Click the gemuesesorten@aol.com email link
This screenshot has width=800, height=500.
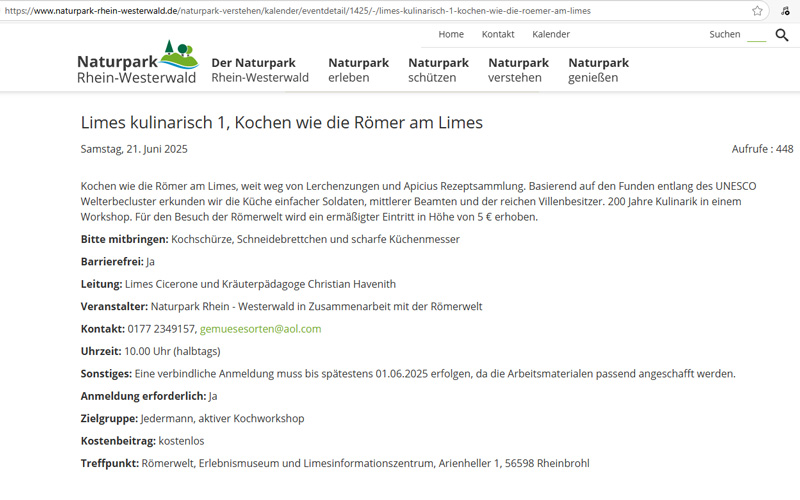pos(261,329)
